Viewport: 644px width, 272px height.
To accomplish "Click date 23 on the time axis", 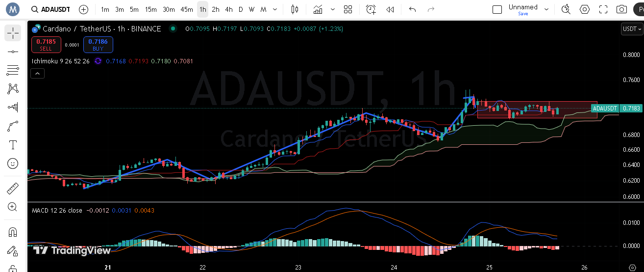I will [x=298, y=268].
